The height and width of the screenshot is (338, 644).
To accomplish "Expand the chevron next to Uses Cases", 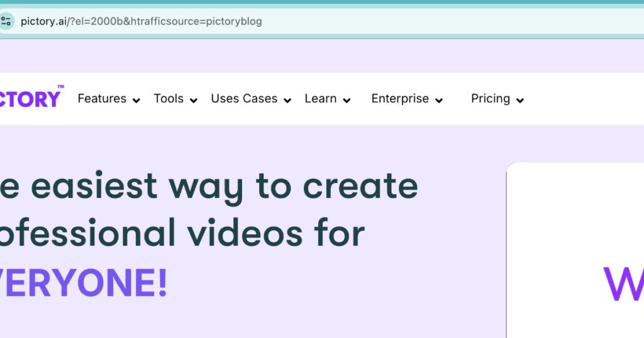I will coord(287,100).
